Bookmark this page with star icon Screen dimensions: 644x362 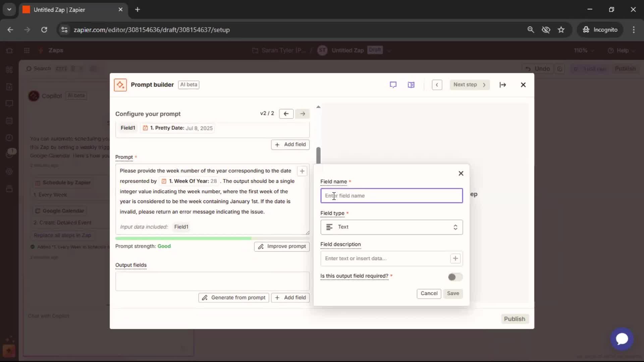click(561, 30)
